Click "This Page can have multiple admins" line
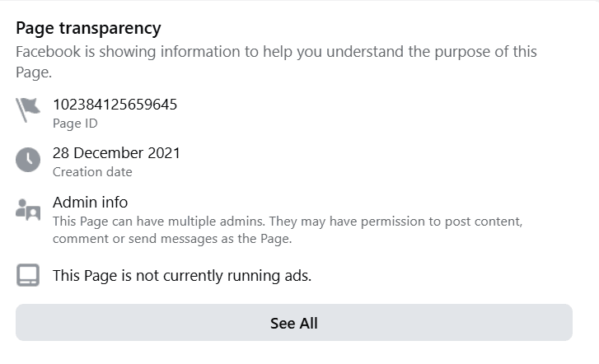 click(288, 222)
